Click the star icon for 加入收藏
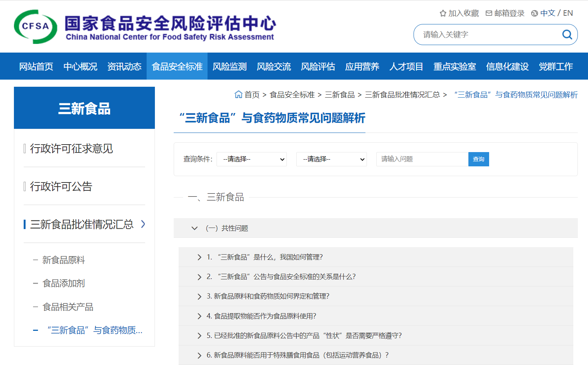588x365 pixels. 443,14
